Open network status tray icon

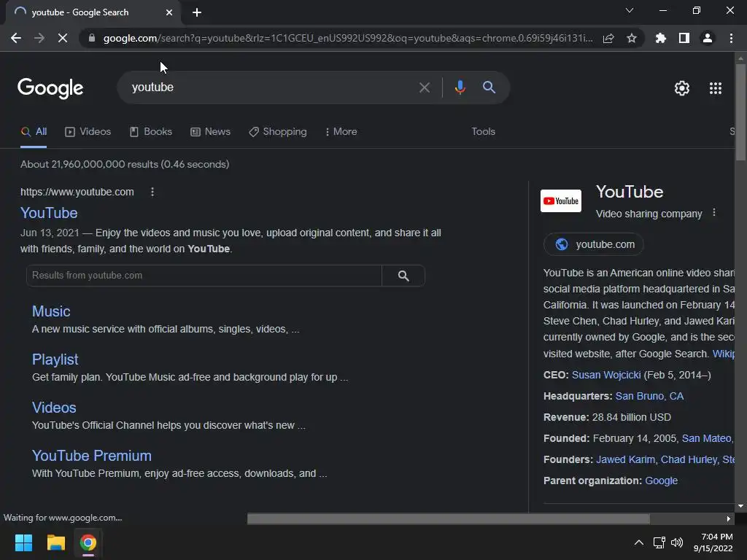click(x=659, y=542)
